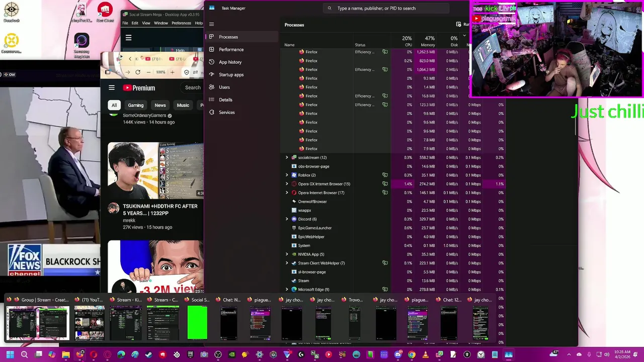Click Firefox tracking protection shield icon
Image resolution: width=644 pixels, height=362 pixels.
click(x=187, y=72)
